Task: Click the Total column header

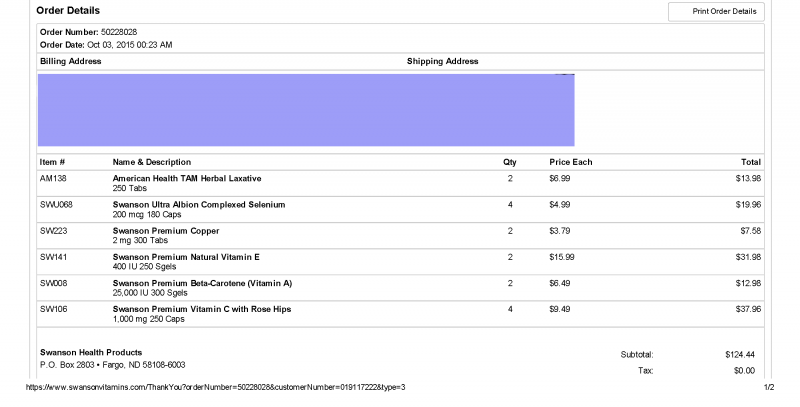Action: [751, 162]
